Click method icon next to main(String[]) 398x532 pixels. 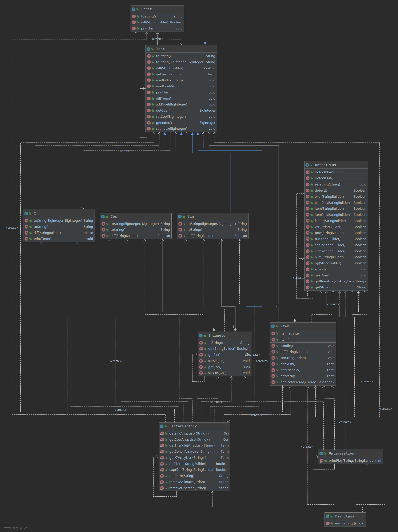(x=328, y=523)
